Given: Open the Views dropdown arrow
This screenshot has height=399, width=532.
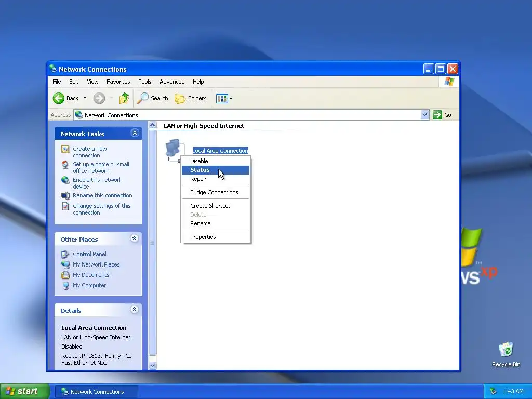Looking at the screenshot, I should tap(231, 99).
